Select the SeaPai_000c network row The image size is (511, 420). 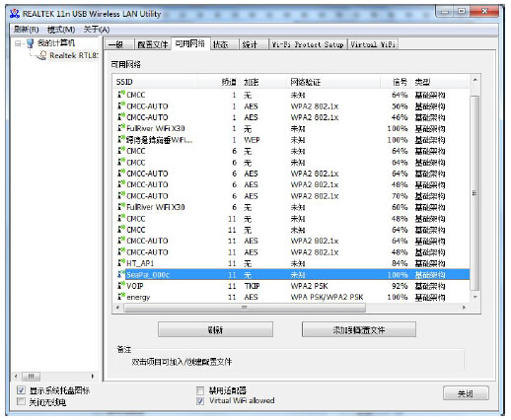point(291,274)
